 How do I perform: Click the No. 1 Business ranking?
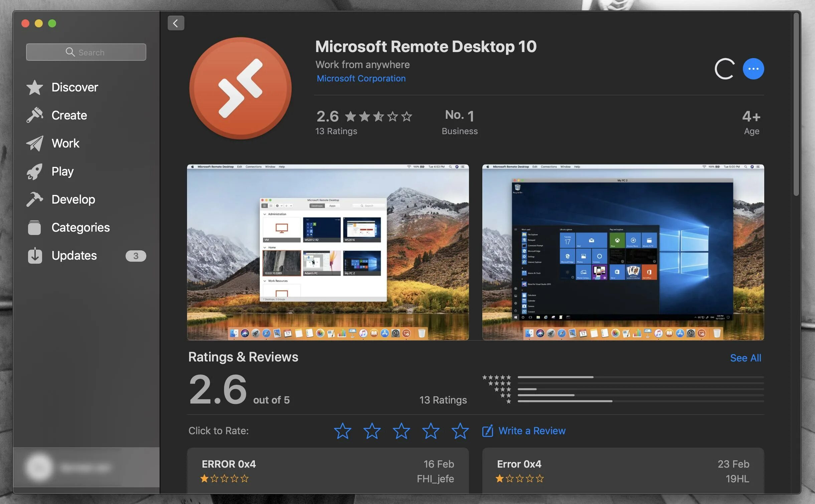click(x=460, y=122)
